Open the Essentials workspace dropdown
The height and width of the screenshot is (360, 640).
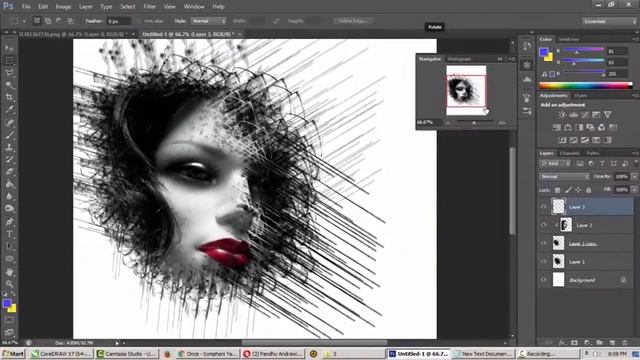click(x=609, y=21)
